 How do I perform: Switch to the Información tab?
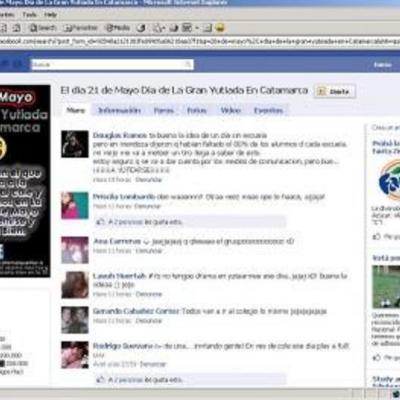[x=120, y=110]
